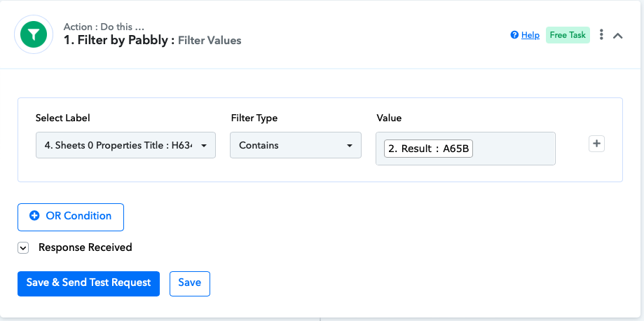644x321 pixels.
Task: Click the plus circle icon in OR Condition
Action: (34, 215)
